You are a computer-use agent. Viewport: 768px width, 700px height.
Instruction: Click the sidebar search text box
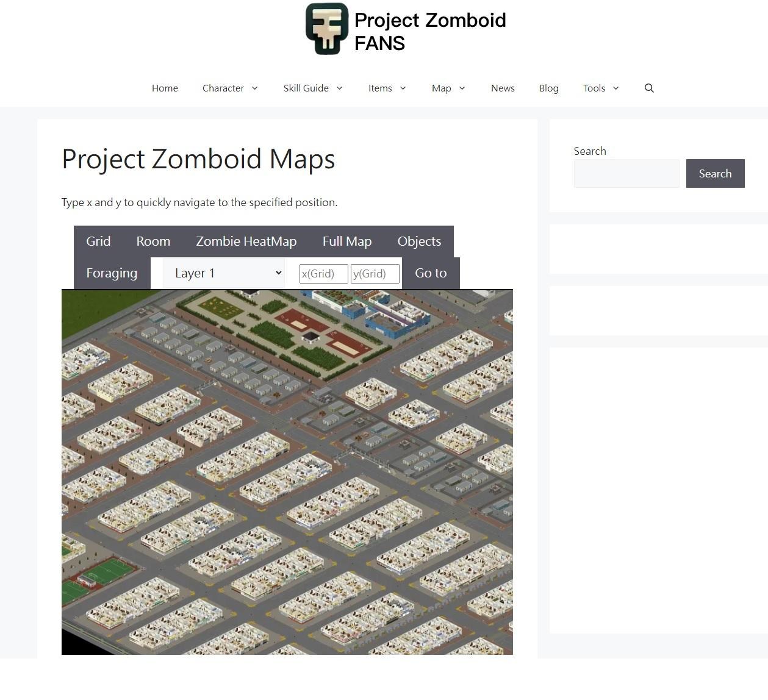[x=626, y=173]
